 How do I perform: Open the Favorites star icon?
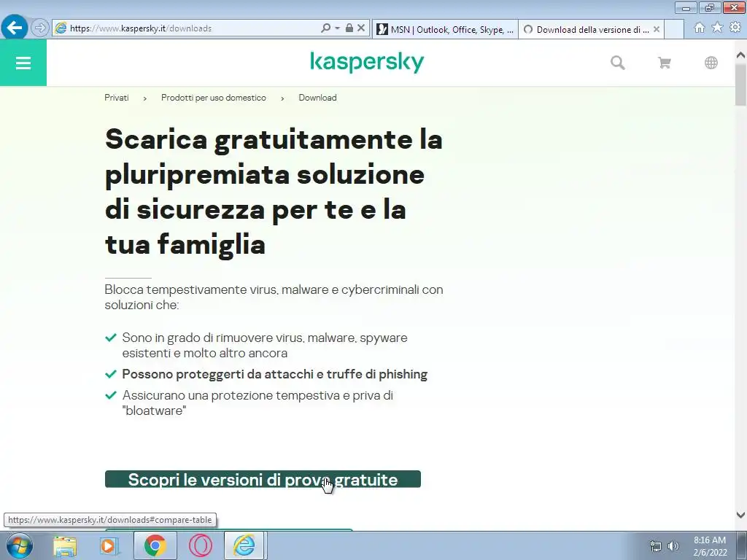pos(717,28)
